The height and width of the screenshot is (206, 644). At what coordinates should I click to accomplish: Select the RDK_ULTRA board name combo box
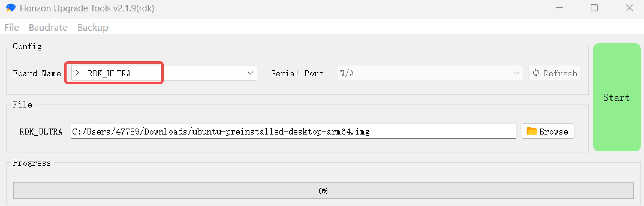(164, 73)
